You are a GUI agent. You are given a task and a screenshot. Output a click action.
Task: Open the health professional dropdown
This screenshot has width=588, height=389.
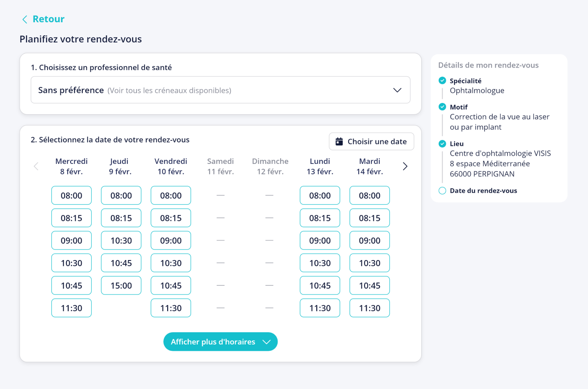(x=220, y=90)
